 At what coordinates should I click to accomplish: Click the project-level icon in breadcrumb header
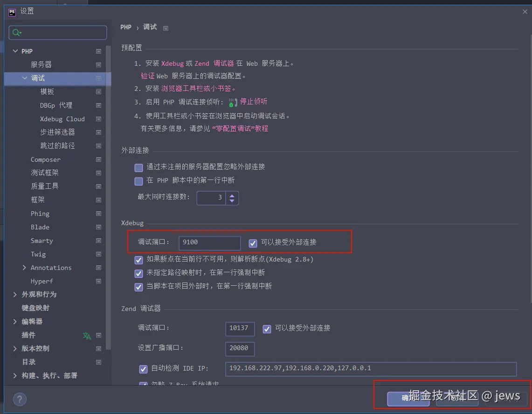coord(166,28)
